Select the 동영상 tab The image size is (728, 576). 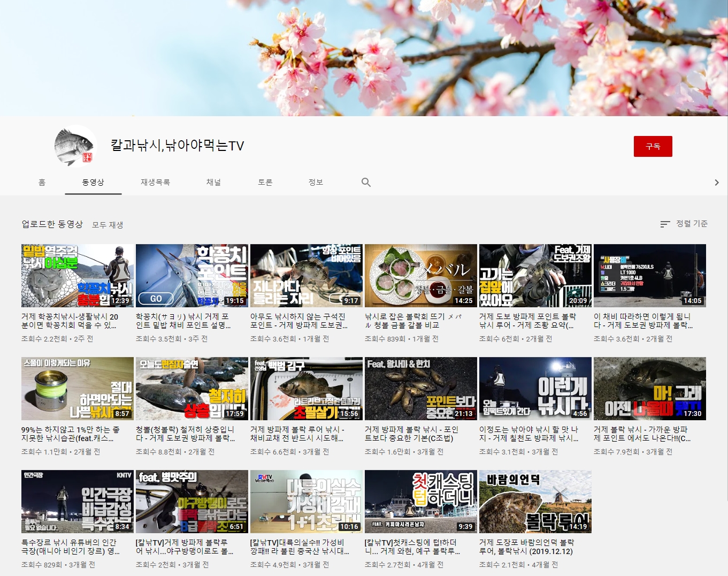pos(93,183)
